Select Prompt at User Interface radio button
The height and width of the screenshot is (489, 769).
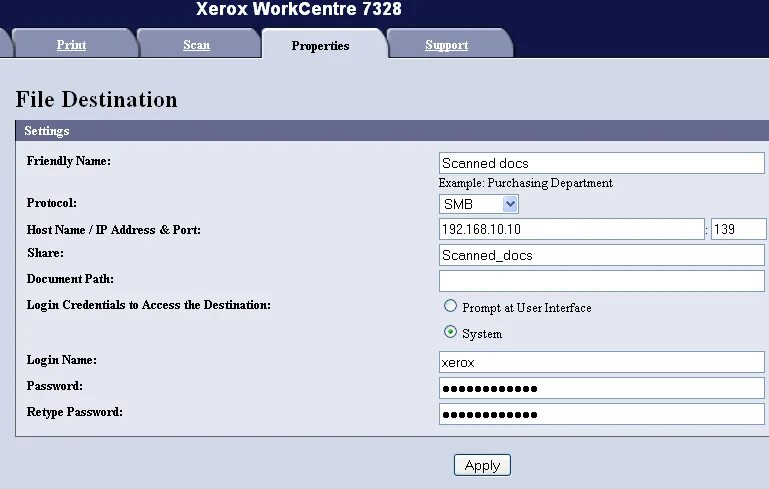tap(450, 306)
